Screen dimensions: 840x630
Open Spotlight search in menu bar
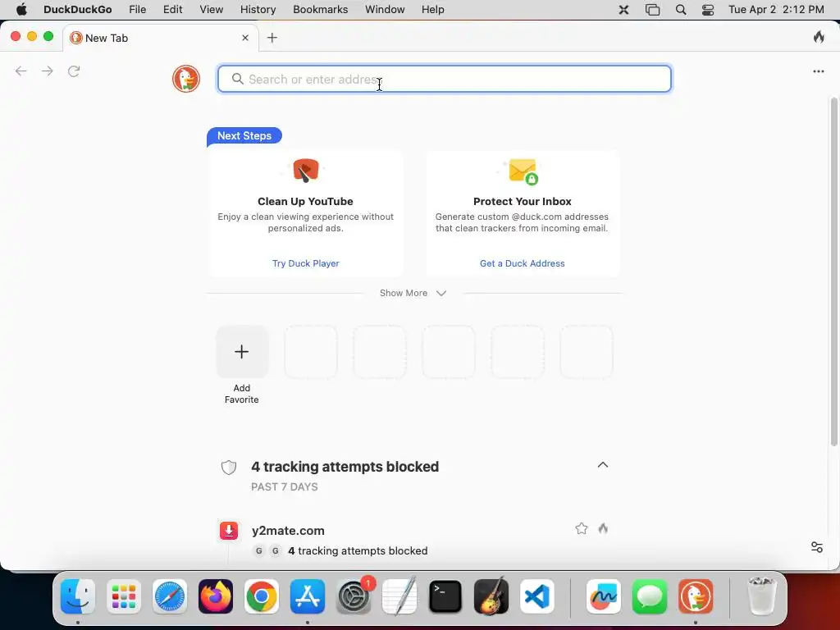coord(680,10)
